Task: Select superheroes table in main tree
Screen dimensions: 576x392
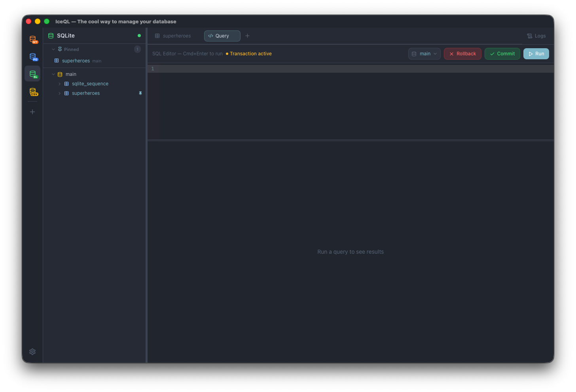Action: (x=95, y=93)
